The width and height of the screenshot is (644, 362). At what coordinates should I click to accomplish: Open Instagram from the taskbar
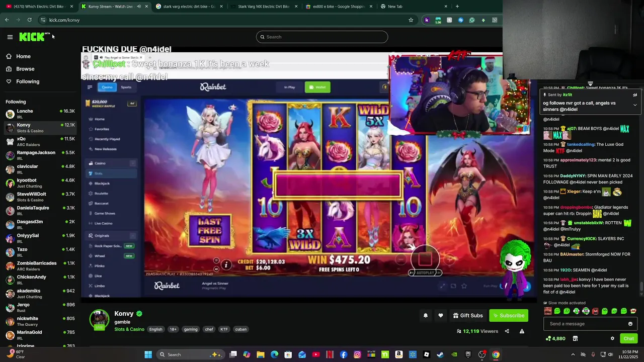357,354
